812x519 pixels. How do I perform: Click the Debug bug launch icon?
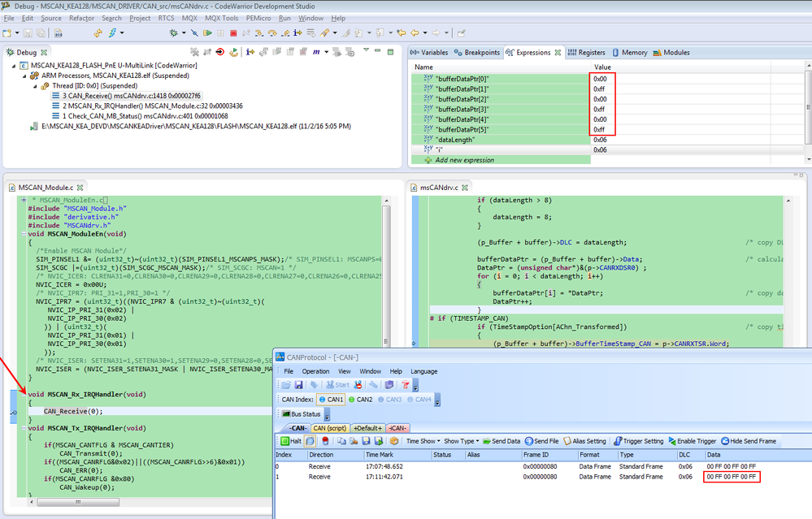[x=172, y=33]
